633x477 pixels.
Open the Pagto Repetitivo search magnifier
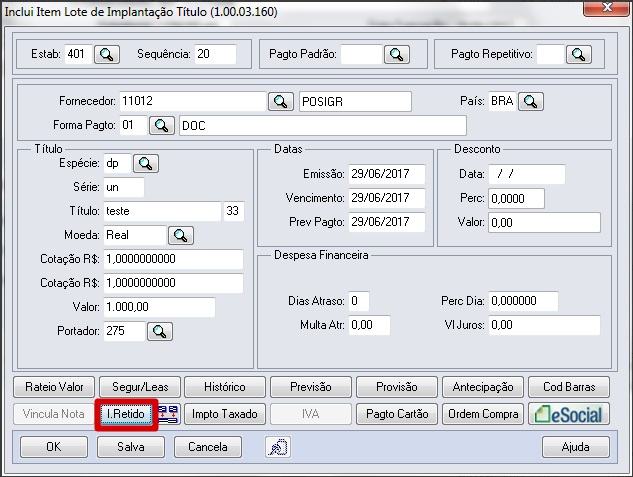(x=579, y=54)
